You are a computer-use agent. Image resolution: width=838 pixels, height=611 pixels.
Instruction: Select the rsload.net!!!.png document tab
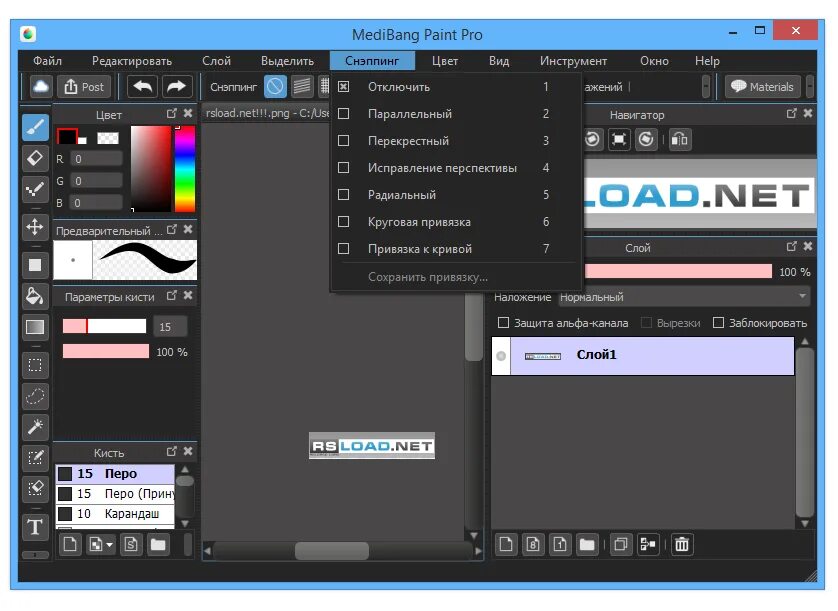267,113
